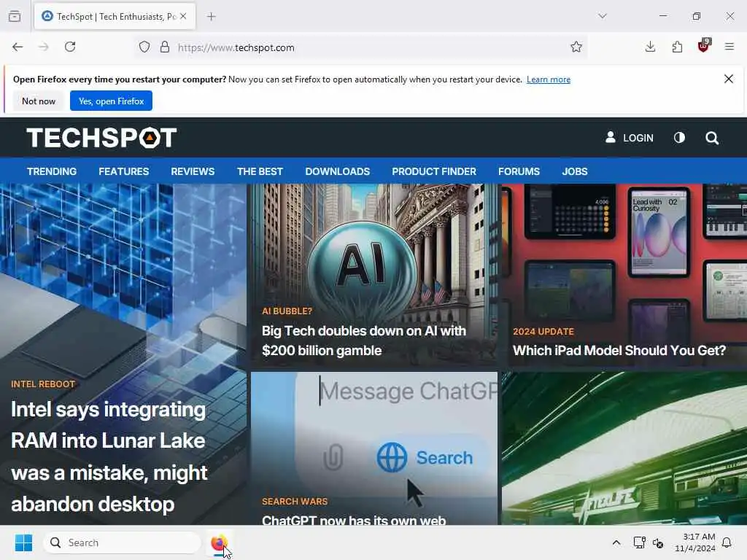Viewport: 747px width, 560px height.
Task: Click the Firefox taskbar icon
Action: click(219, 542)
